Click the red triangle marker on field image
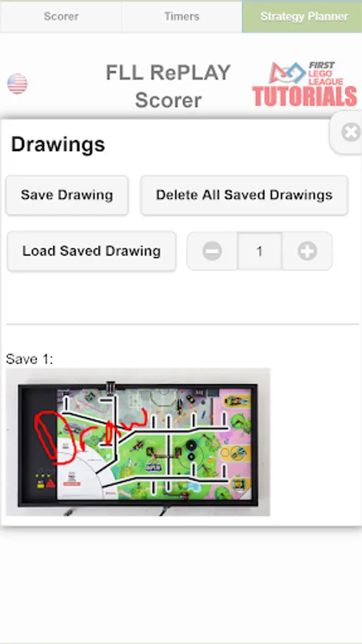Viewport: 362px width, 644px height. tap(51, 483)
